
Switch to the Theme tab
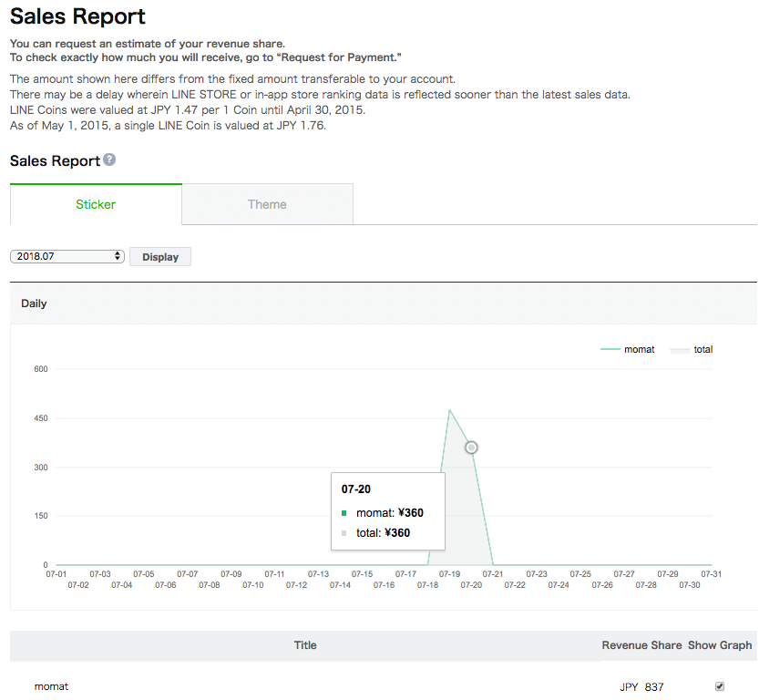click(267, 204)
